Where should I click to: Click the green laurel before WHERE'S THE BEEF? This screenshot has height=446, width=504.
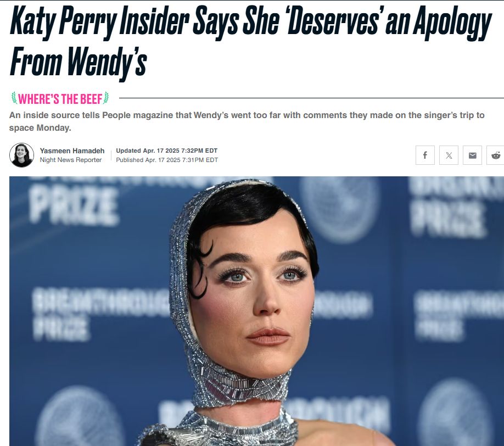(x=14, y=98)
